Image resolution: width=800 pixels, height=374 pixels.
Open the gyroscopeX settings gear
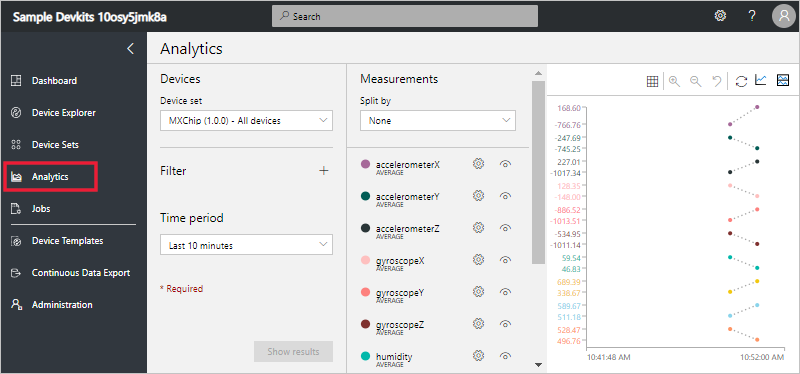point(478,260)
